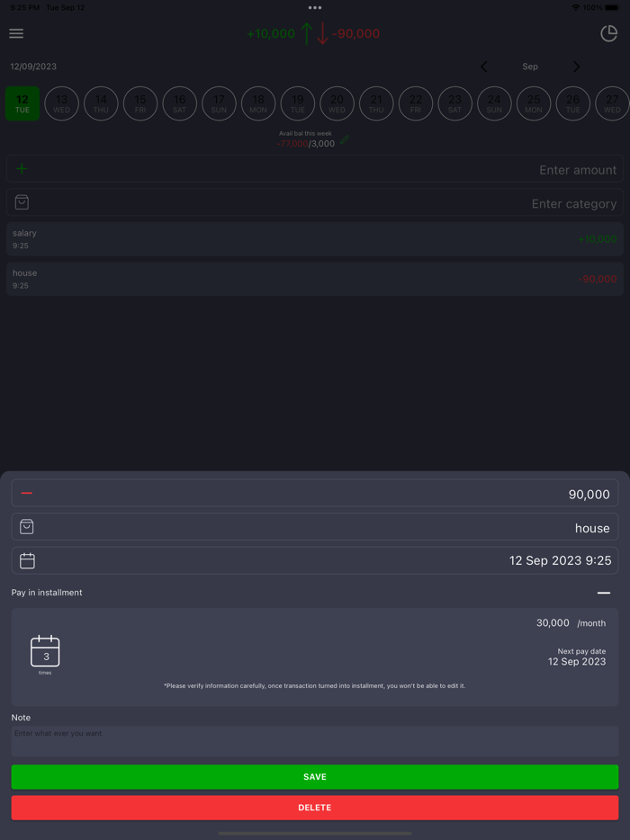Image resolution: width=630 pixels, height=840 pixels.
Task: Go to next month arrow
Action: pos(576,67)
